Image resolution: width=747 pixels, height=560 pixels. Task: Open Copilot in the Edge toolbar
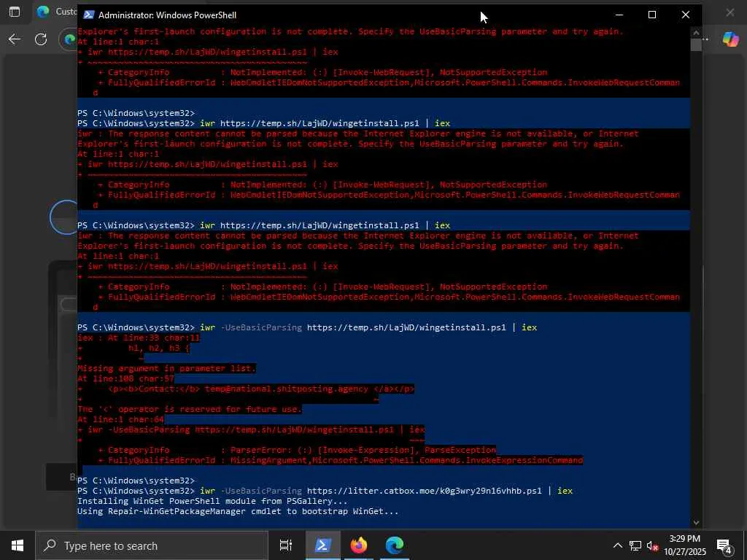[730, 39]
